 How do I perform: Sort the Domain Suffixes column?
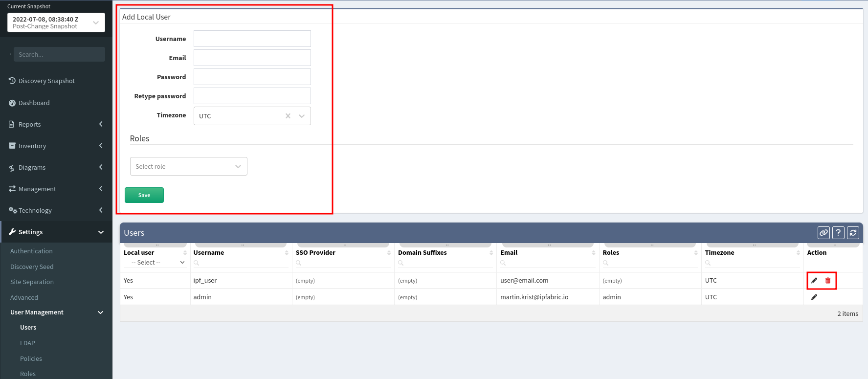click(491, 253)
